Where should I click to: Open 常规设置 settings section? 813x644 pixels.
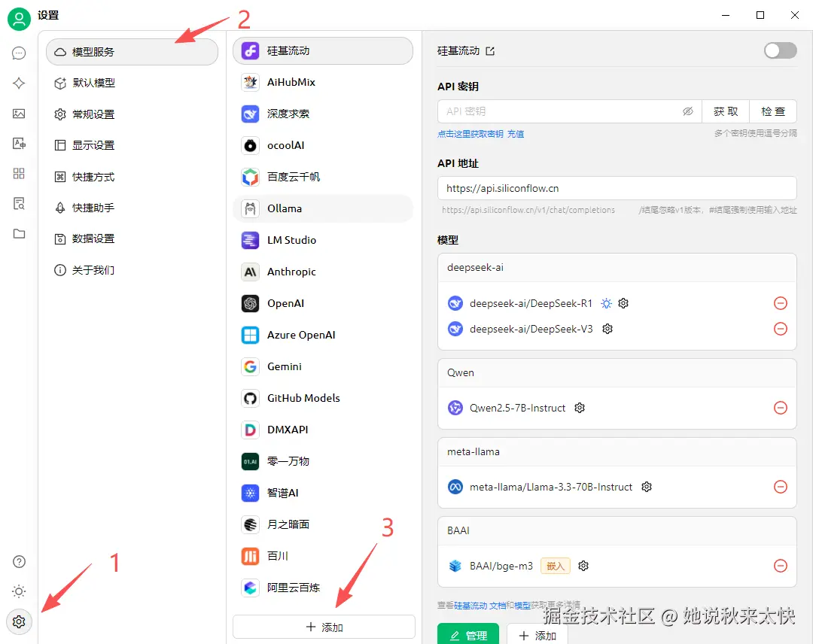point(132,114)
